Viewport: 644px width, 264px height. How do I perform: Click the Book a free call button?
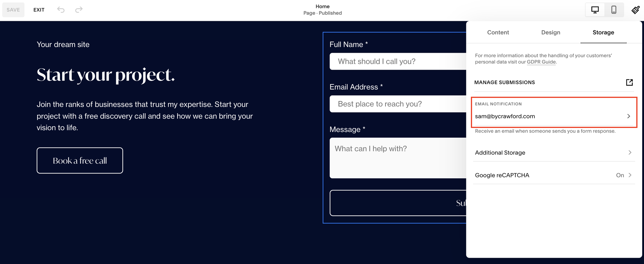[x=80, y=160]
